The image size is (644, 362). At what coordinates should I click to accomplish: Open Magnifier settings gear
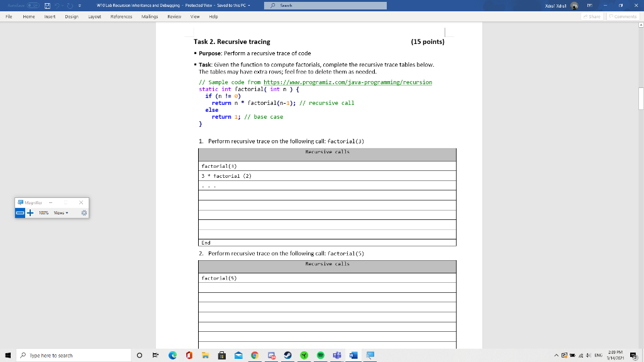(84, 213)
